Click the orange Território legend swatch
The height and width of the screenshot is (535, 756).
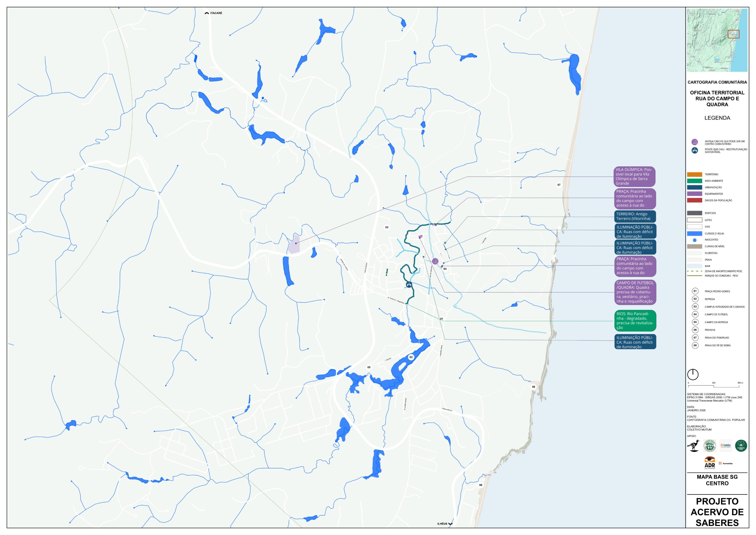[694, 174]
